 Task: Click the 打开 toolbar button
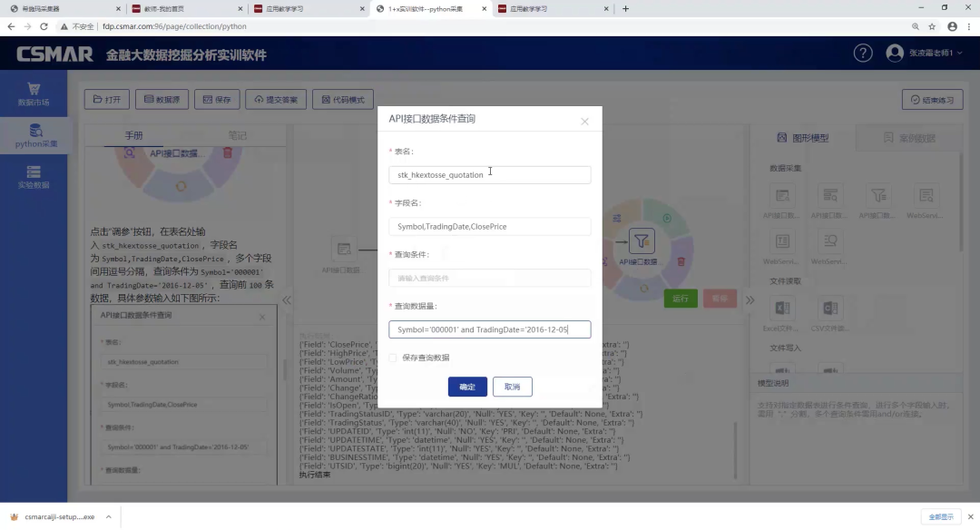[106, 100]
